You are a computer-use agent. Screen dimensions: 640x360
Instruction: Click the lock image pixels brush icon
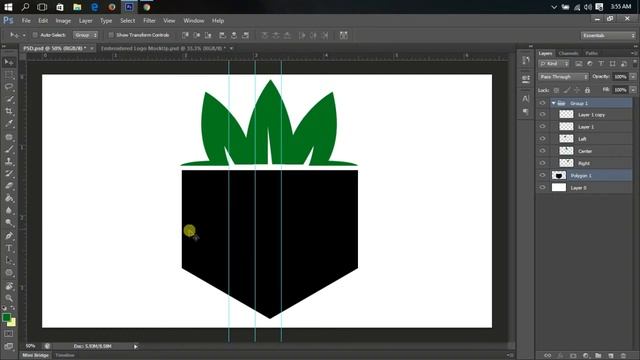567,90
